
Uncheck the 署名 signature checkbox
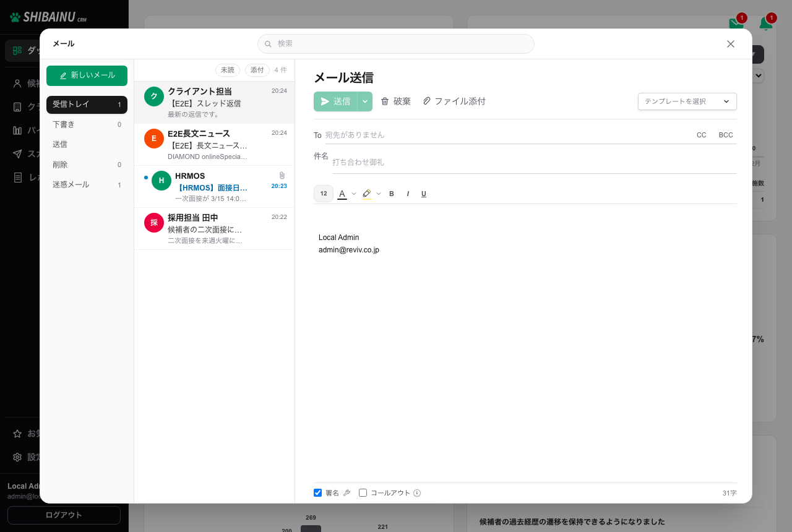(318, 493)
